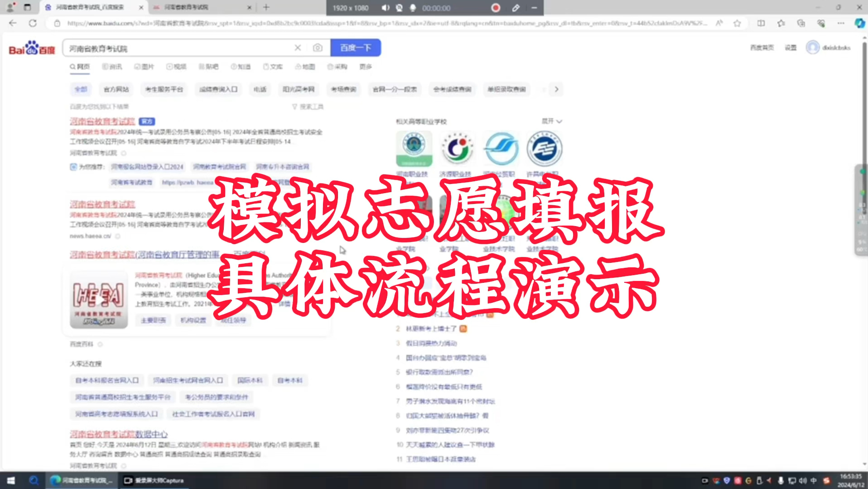This screenshot has height=489, width=868.
Task: Minimize the recorder toolbar
Action: (x=534, y=8)
